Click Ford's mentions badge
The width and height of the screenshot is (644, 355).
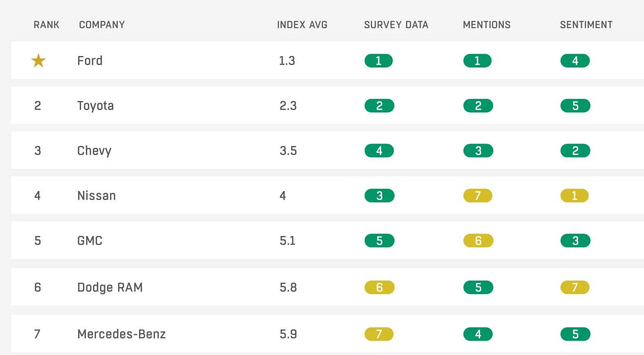(478, 61)
